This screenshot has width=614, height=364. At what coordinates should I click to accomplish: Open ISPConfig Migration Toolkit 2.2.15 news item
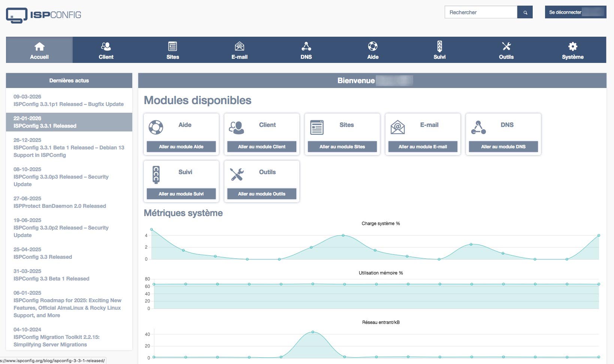[x=69, y=337]
